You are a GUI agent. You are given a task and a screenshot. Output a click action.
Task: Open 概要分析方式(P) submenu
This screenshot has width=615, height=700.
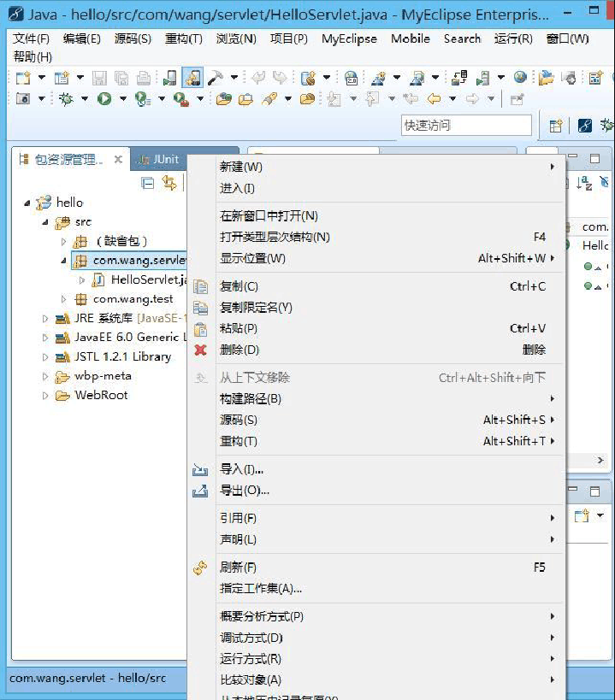coord(376,616)
